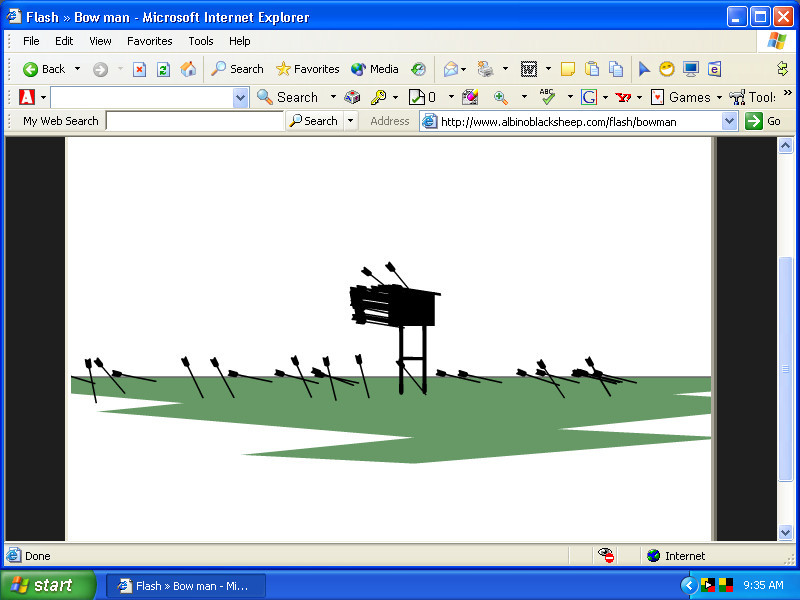Expand the My Web Search button dropdown
This screenshot has width=800, height=600.
pos(351,121)
